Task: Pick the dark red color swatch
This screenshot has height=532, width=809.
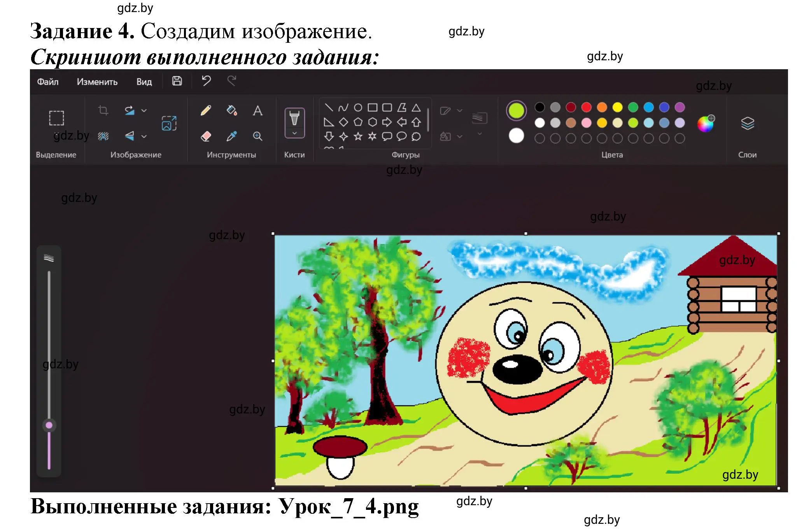Action: coord(571,107)
